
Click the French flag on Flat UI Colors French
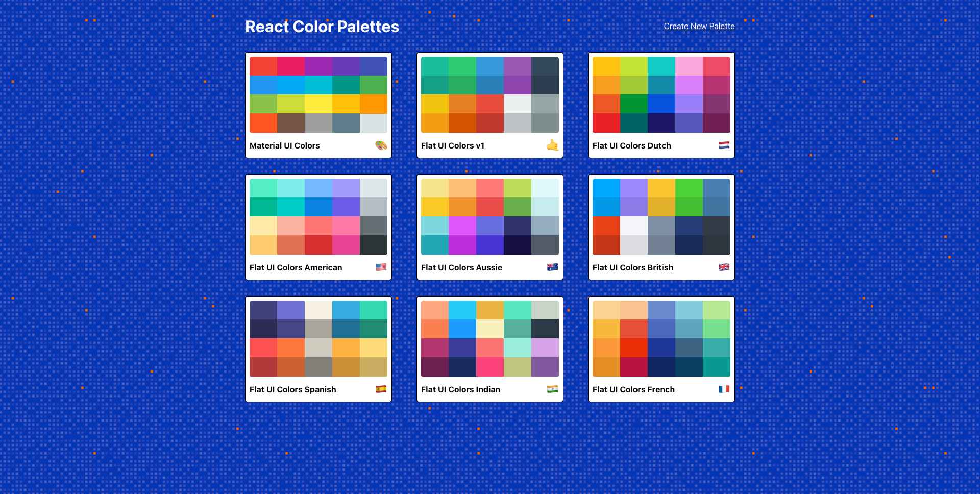[x=724, y=389]
